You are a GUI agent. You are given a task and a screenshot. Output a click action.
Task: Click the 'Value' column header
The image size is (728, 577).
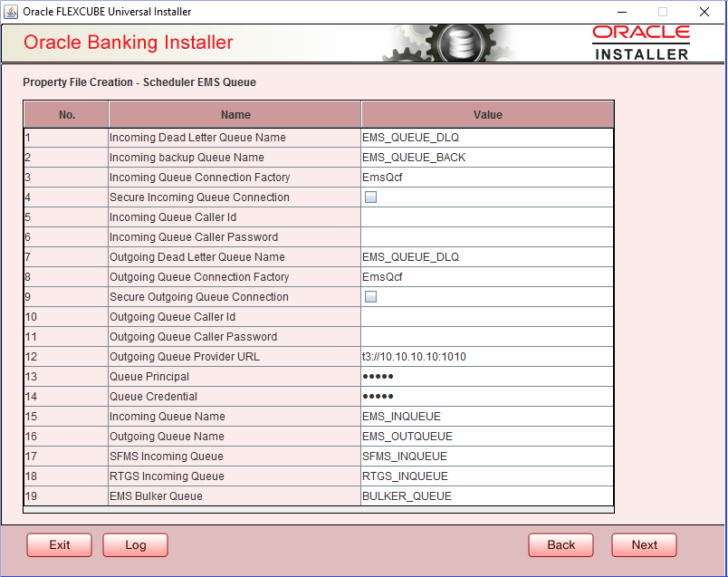(487, 115)
